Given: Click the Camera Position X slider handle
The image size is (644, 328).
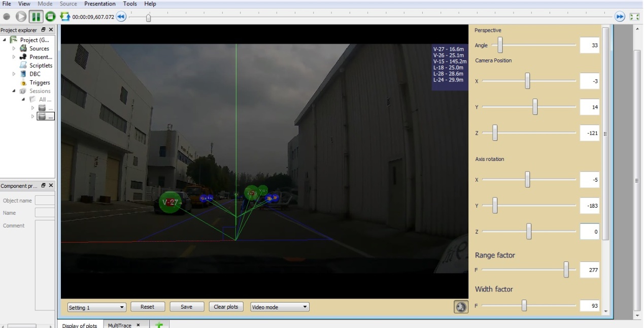Looking at the screenshot, I should [527, 80].
